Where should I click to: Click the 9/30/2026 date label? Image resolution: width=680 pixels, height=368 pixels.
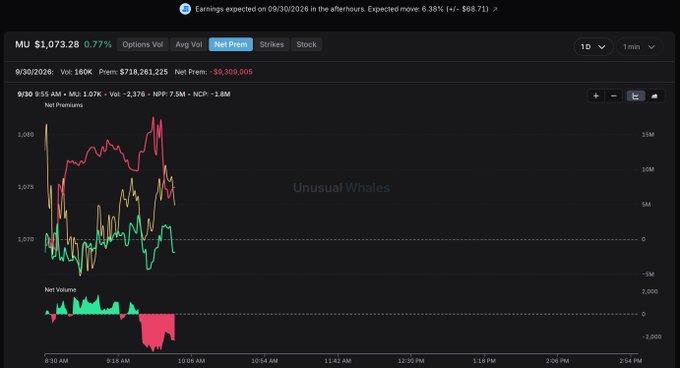34,72
